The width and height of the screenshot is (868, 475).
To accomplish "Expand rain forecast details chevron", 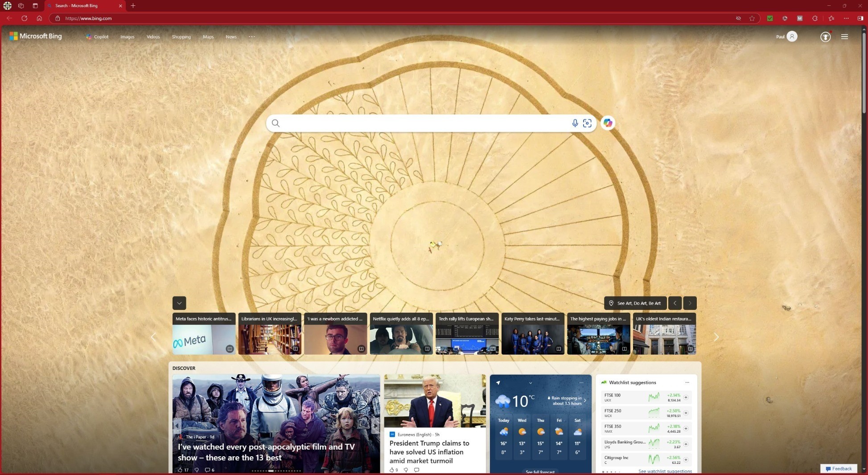I will point(585,401).
